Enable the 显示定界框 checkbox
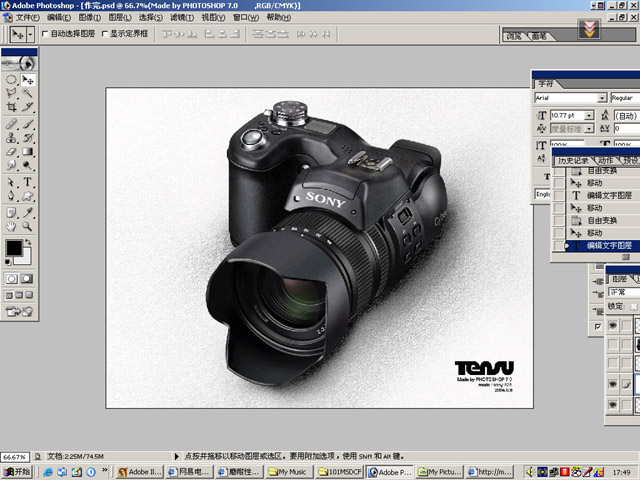Screen dimensions: 640x480 point(104,34)
